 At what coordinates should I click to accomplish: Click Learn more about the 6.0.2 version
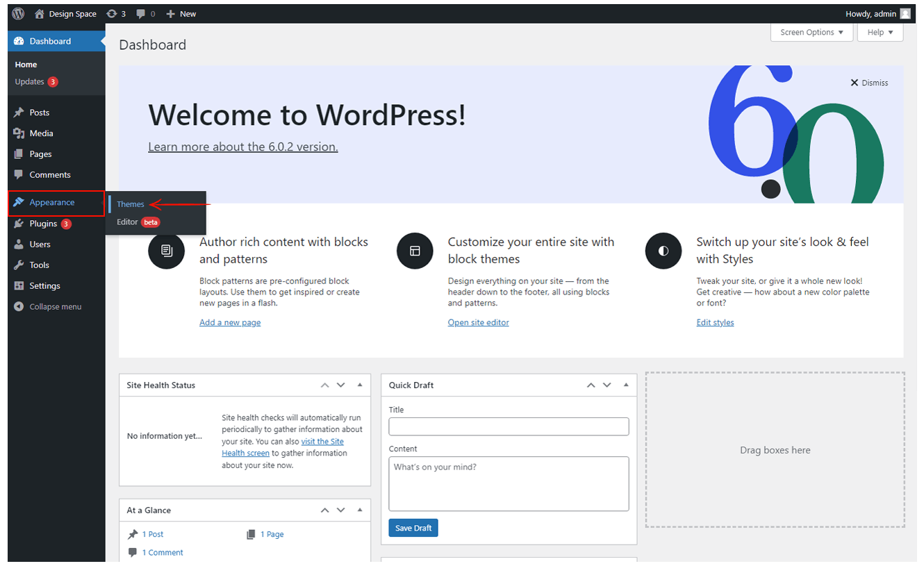tap(243, 147)
